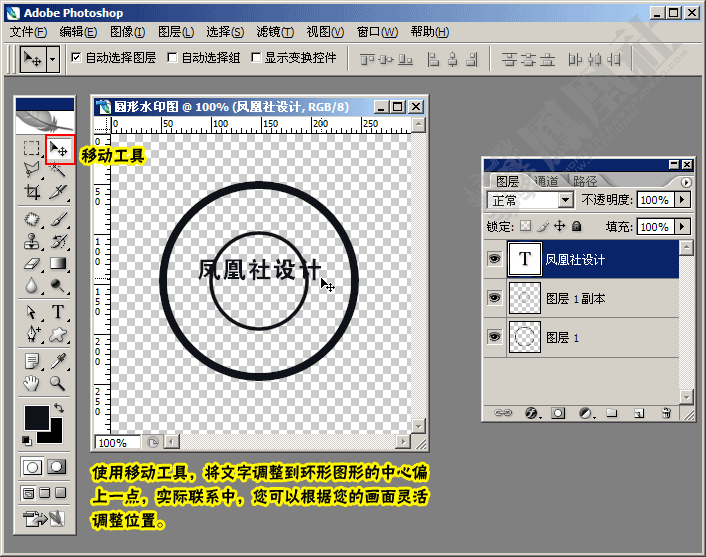Image resolution: width=706 pixels, height=557 pixels.
Task: Select the Horizontal Type tool
Action: click(x=58, y=312)
